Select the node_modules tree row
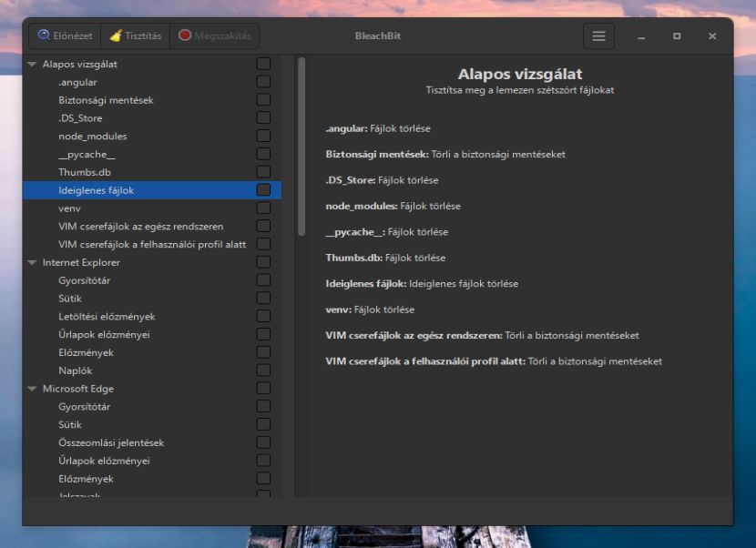 152,136
